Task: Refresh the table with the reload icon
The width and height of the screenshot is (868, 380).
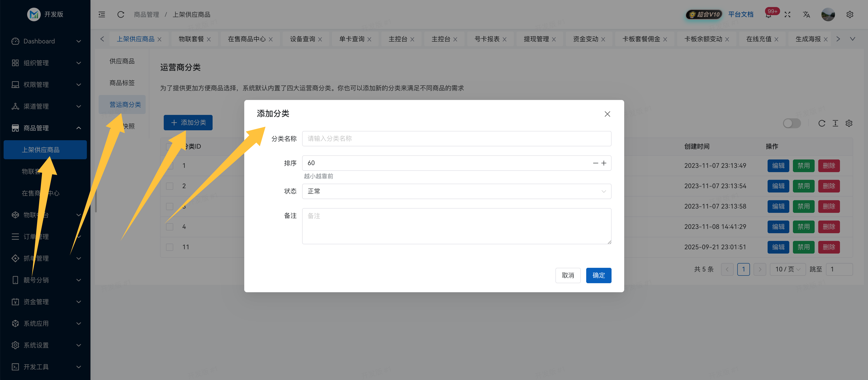Action: click(822, 123)
